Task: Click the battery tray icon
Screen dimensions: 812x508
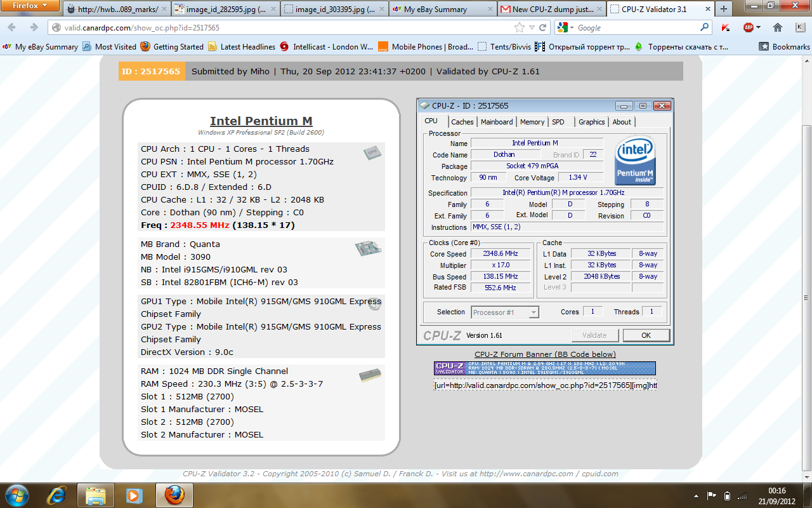Action: pos(728,495)
